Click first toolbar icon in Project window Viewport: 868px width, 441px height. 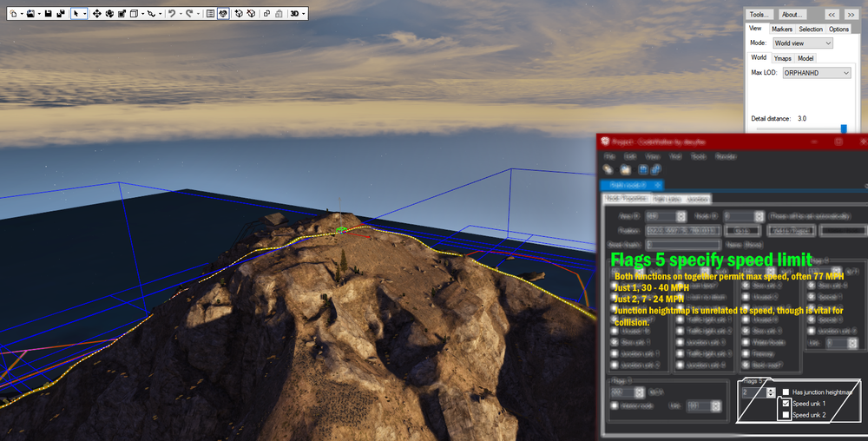pyautogui.click(x=608, y=169)
